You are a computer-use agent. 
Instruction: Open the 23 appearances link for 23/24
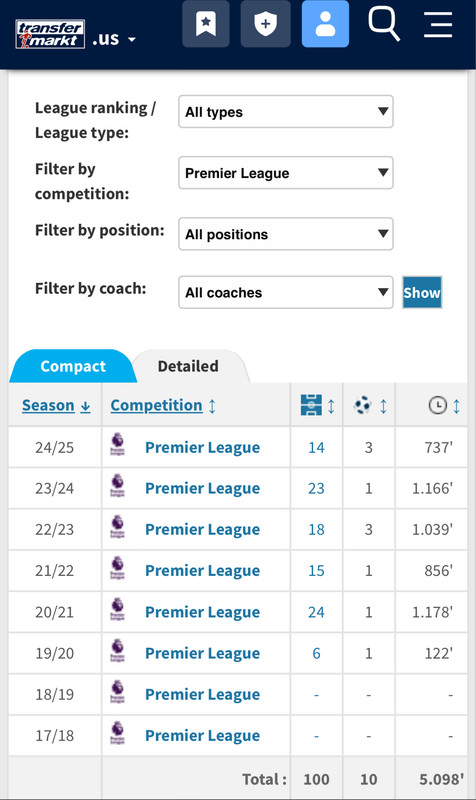(x=316, y=489)
